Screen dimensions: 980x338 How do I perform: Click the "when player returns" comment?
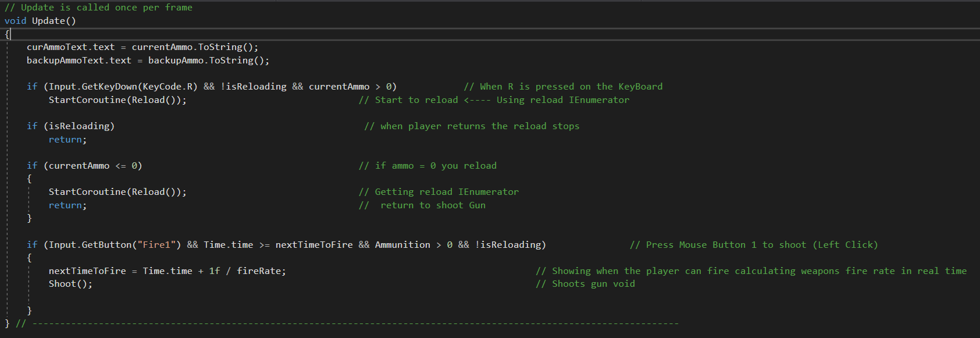pyautogui.click(x=472, y=126)
